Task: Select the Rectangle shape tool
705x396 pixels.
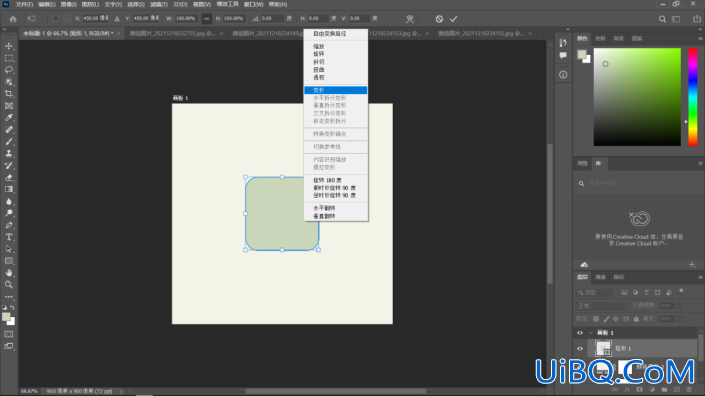Action: tap(9, 261)
